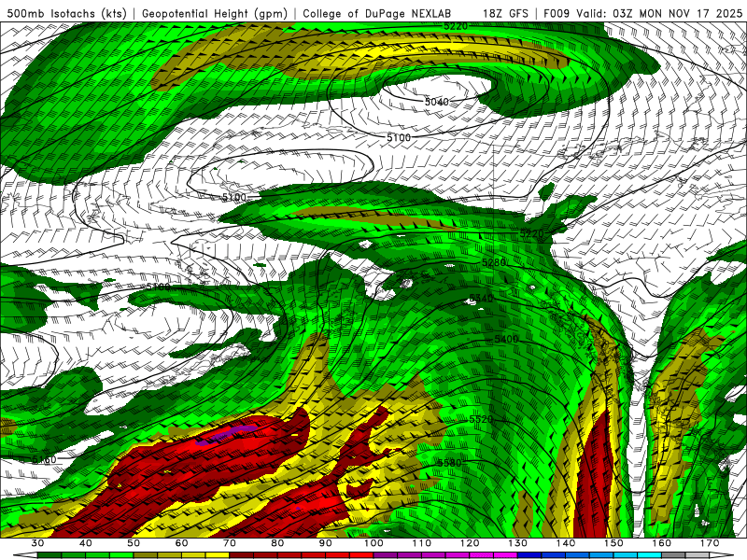747x560 pixels.
Task: Click the colorbar label 120
Action: (470, 543)
